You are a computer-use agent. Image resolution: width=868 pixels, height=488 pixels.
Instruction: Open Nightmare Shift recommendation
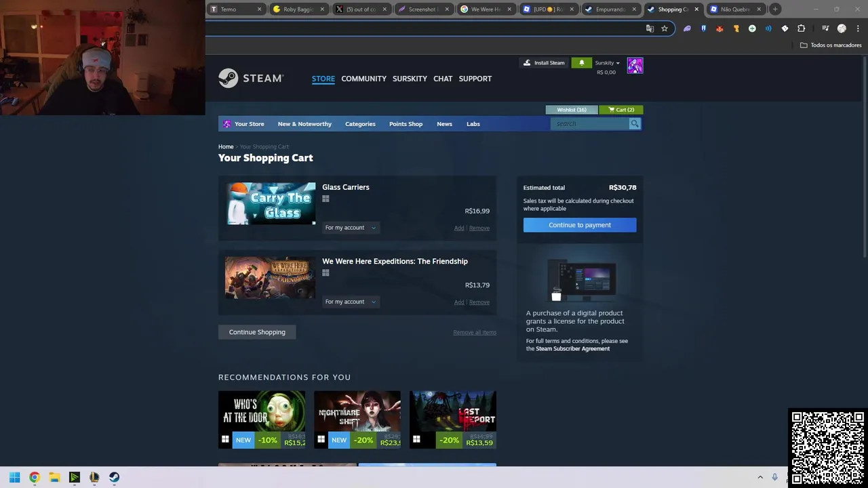pyautogui.click(x=357, y=420)
